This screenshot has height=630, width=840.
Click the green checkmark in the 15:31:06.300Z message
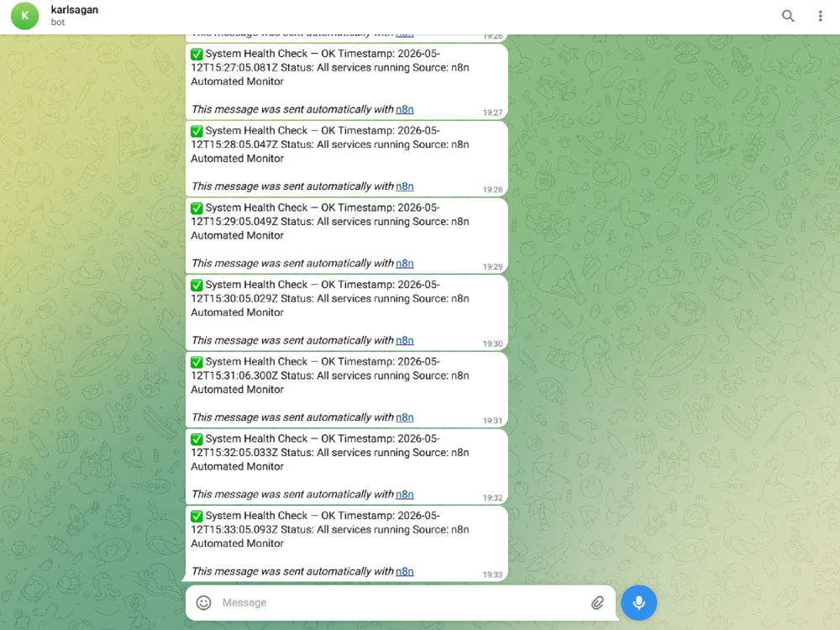coord(197,362)
